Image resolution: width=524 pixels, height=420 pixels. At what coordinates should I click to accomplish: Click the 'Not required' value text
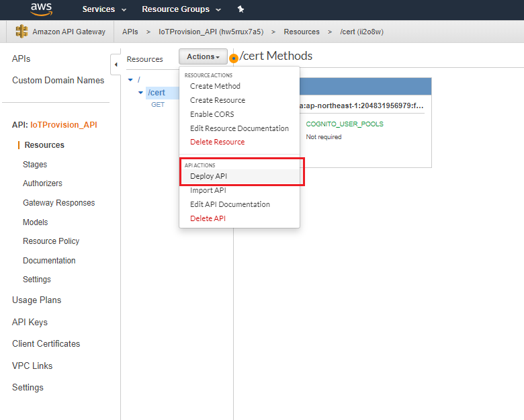[x=324, y=137]
